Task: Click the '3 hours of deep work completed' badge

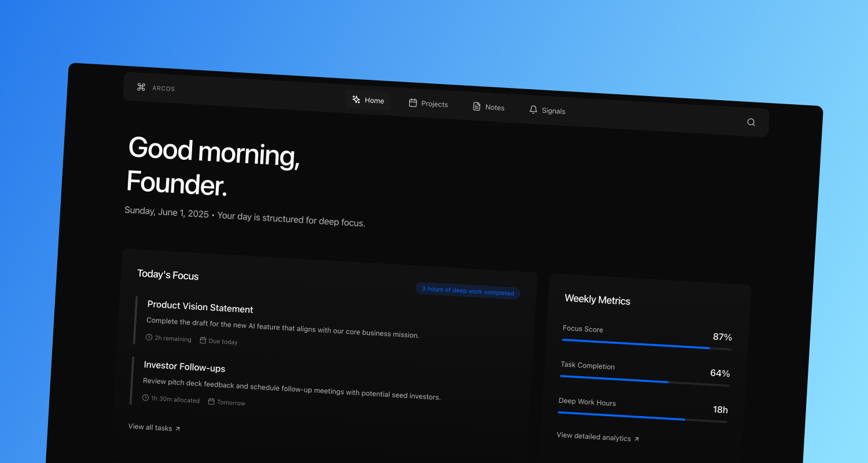Action: coord(468,291)
